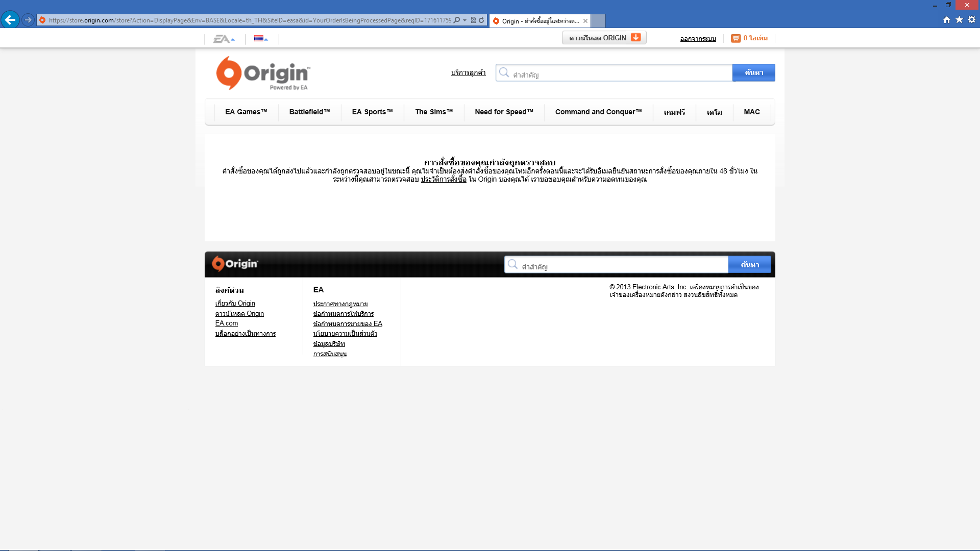Viewport: 980px width, 551px height.
Task: Click the refresh page icon in address bar
Action: click(x=481, y=20)
